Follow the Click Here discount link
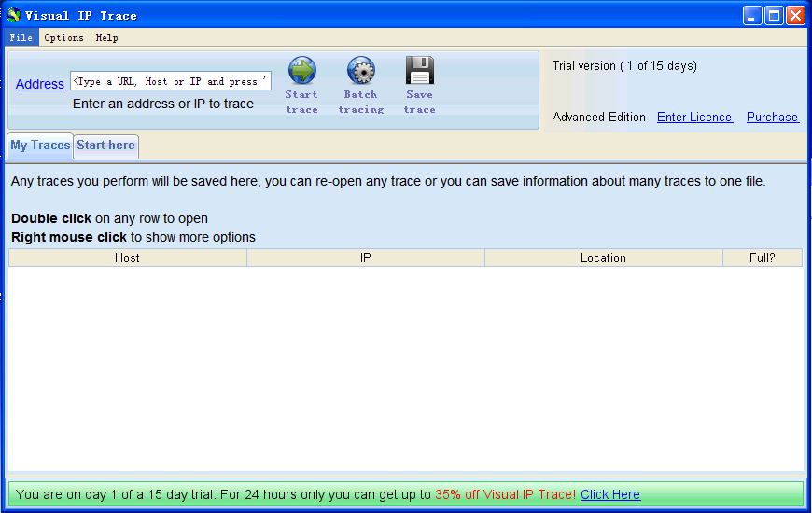The image size is (812, 513). [x=610, y=494]
